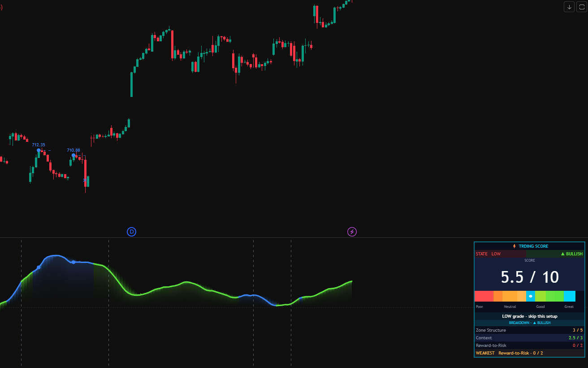Click the lightning icon beside TRDING SCORE
The width and height of the screenshot is (588, 368).
point(514,246)
